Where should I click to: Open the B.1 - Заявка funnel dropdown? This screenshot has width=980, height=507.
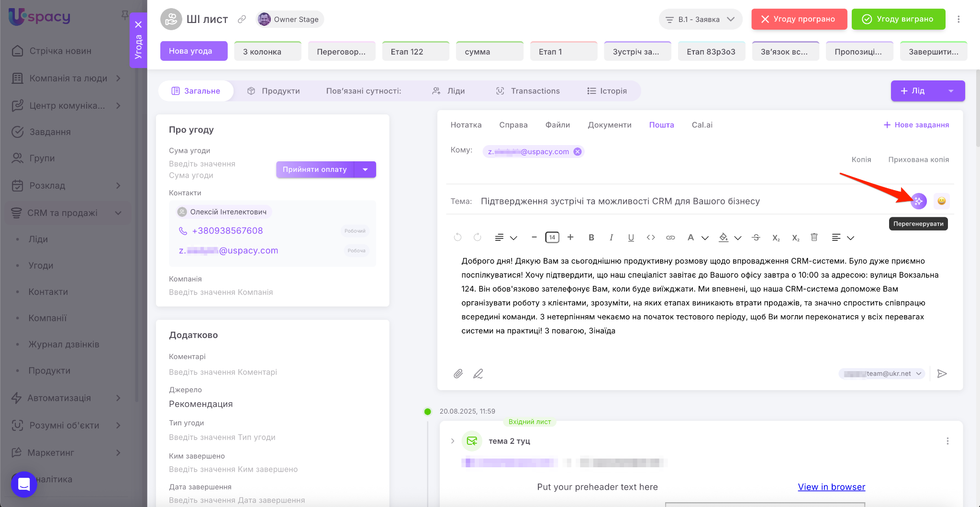click(701, 19)
